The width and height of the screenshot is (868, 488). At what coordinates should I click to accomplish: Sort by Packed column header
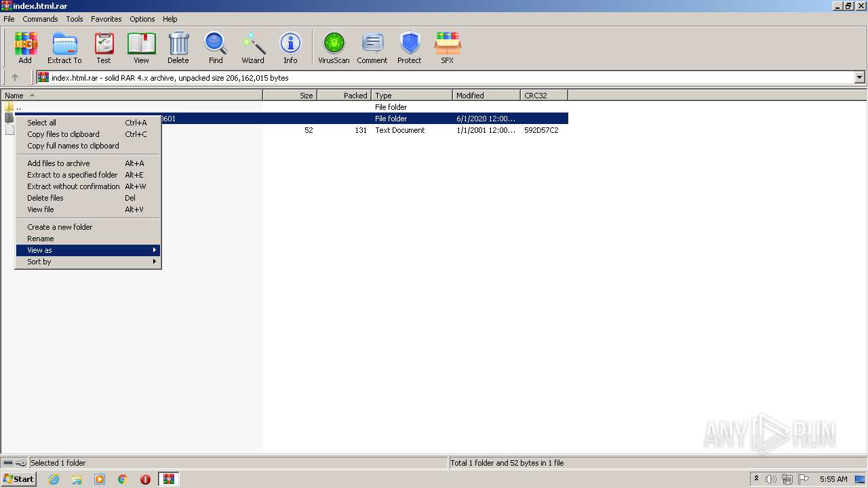(x=344, y=96)
